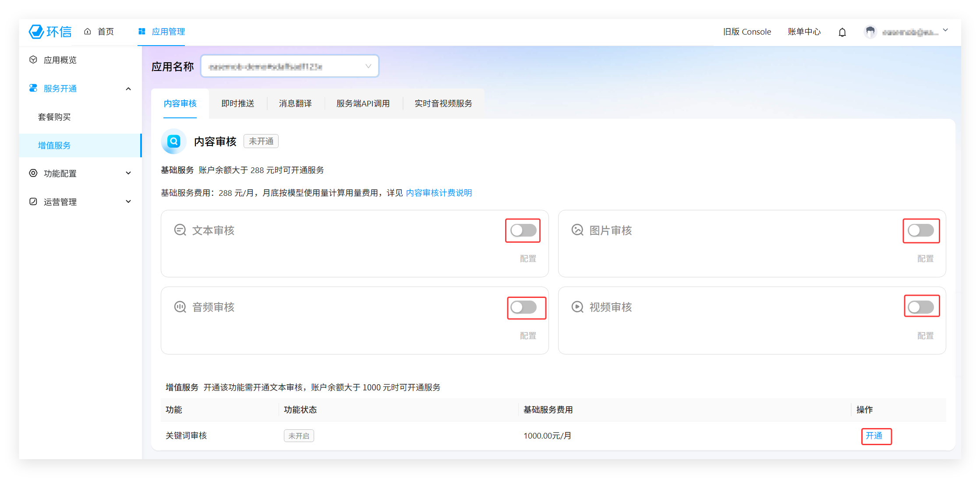Open the 应用名称 dropdown selector

tap(290, 66)
